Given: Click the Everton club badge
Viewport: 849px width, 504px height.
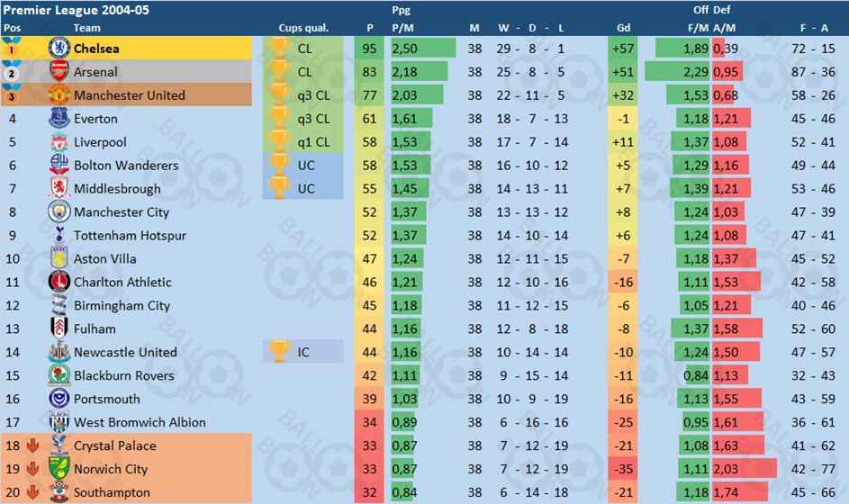Looking at the screenshot, I should tap(59, 118).
